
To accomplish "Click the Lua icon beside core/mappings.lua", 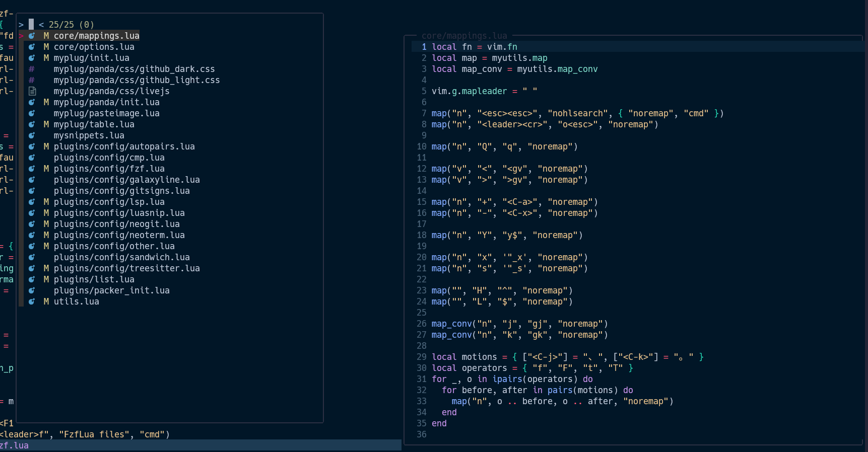I will [x=32, y=36].
